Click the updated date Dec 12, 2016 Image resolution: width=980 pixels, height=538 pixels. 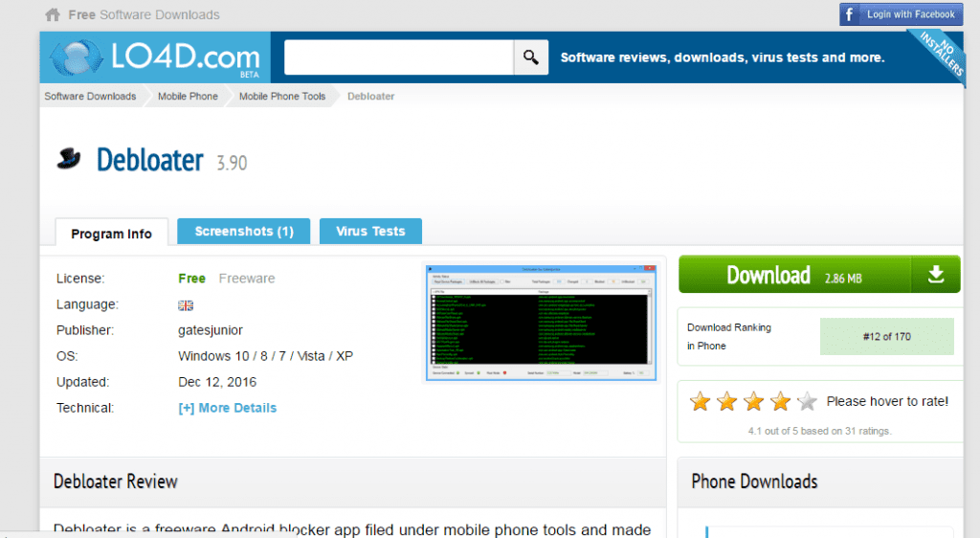coord(217,382)
